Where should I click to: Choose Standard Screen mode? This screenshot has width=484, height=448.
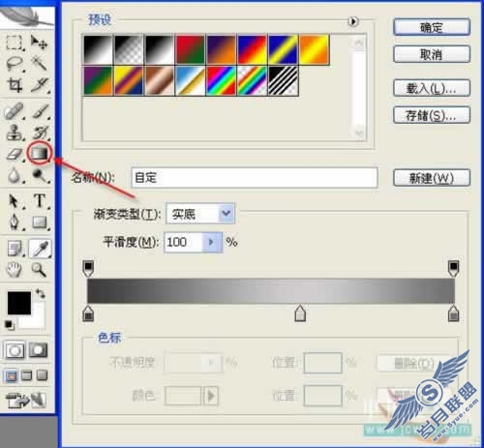point(11,375)
